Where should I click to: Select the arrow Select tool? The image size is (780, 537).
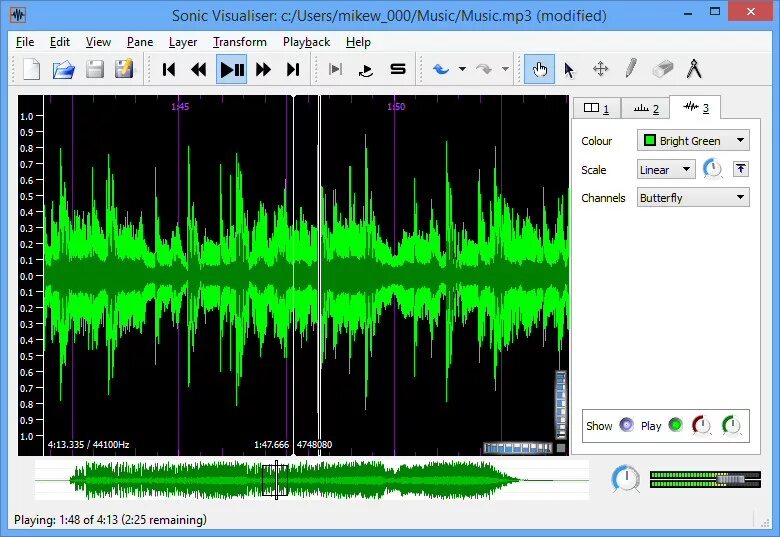click(x=570, y=69)
